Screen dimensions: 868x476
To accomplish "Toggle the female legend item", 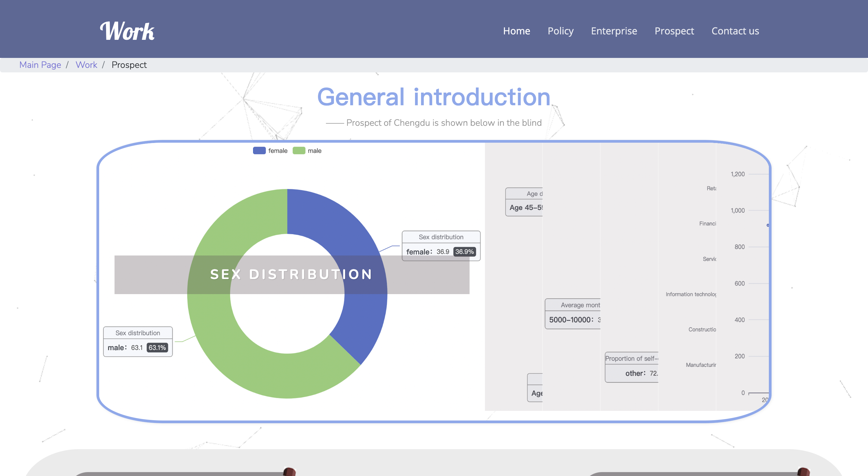I will [270, 151].
